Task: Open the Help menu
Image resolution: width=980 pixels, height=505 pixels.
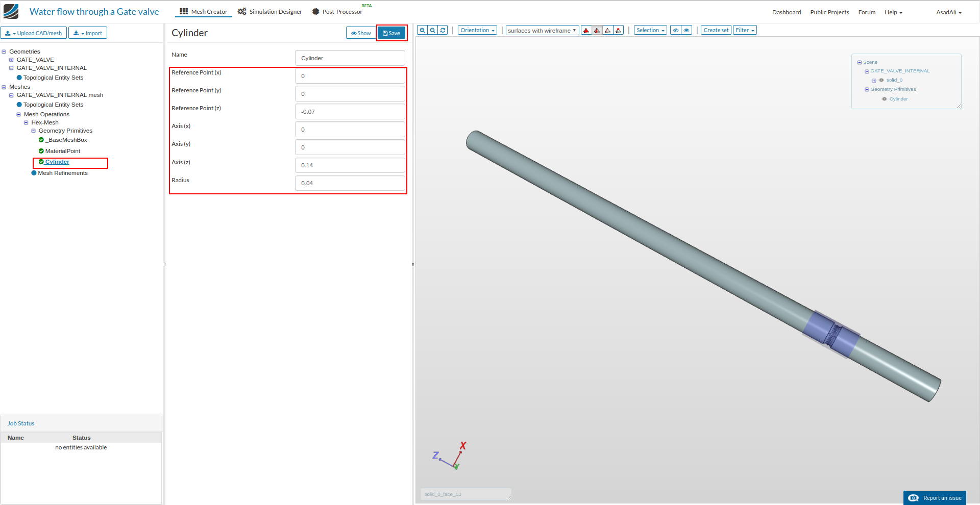Action: [893, 12]
